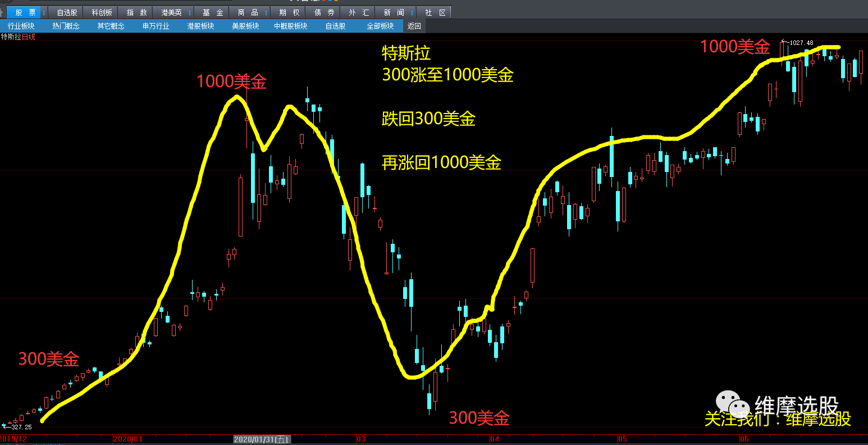This screenshot has height=445, width=868.
Task: Go to the 基金 tab
Action: pos(213,12)
